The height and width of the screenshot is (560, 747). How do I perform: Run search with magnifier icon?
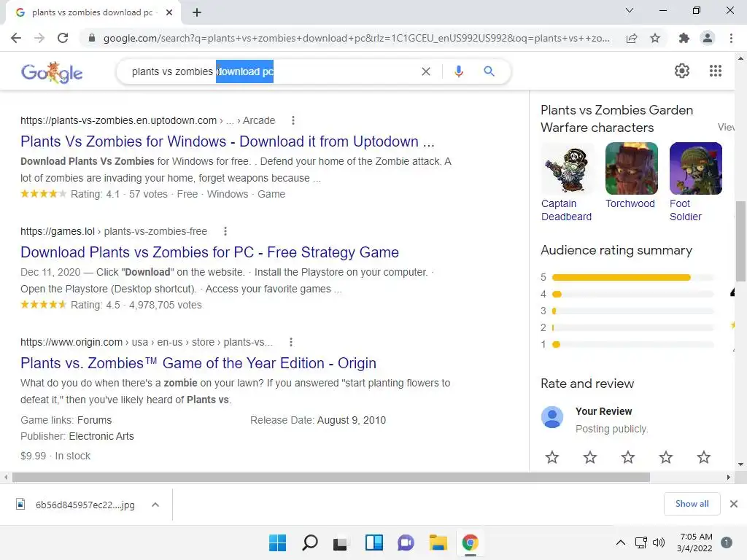489,71
